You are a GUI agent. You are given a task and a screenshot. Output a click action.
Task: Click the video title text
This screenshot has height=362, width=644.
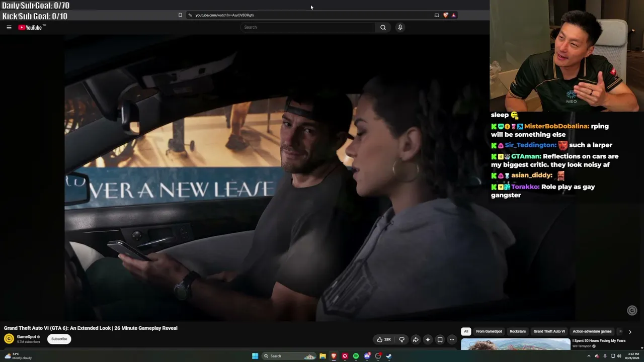[91, 328]
